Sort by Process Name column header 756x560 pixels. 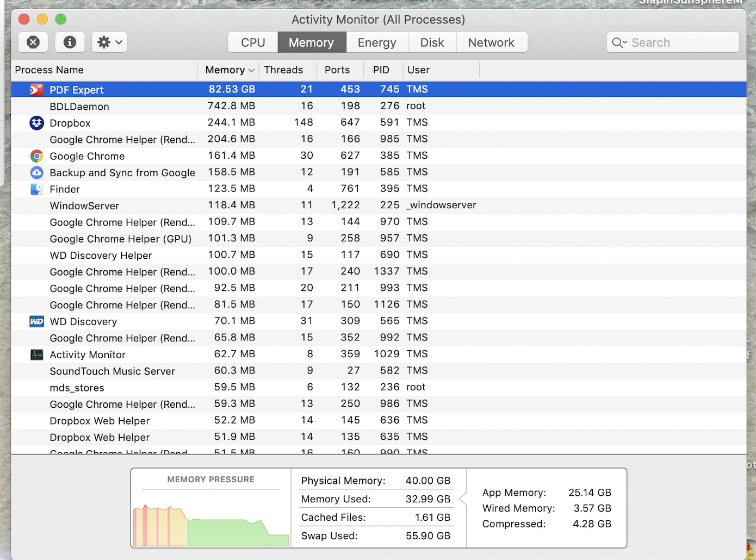pyautogui.click(x=104, y=70)
